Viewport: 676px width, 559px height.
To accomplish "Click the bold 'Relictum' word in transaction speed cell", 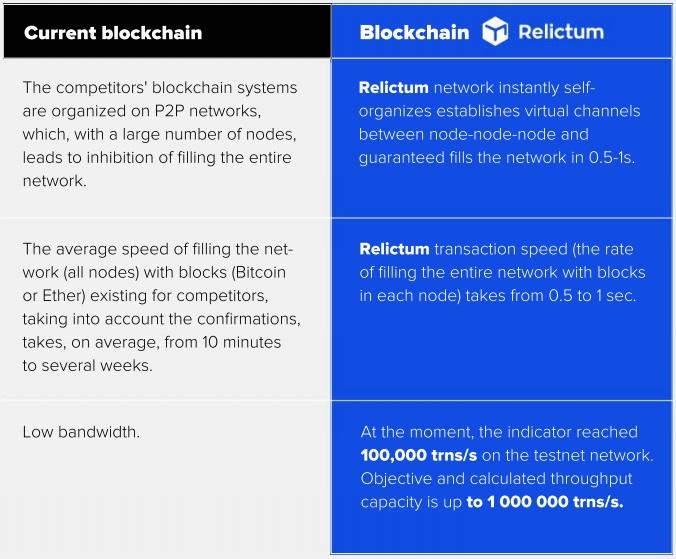I will pos(394,249).
